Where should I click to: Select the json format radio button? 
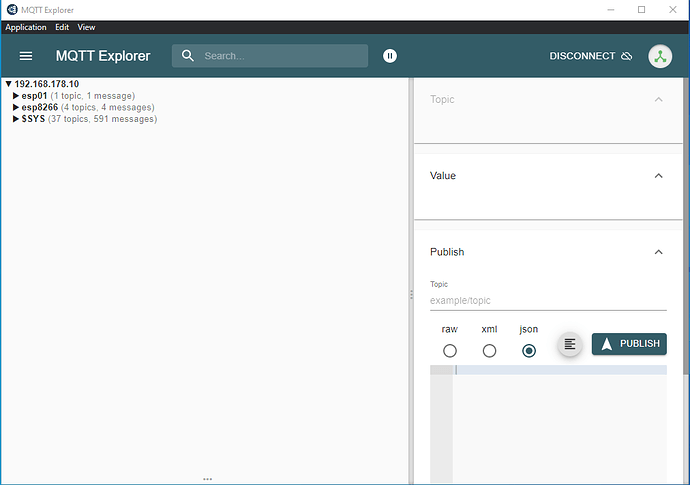(x=529, y=351)
